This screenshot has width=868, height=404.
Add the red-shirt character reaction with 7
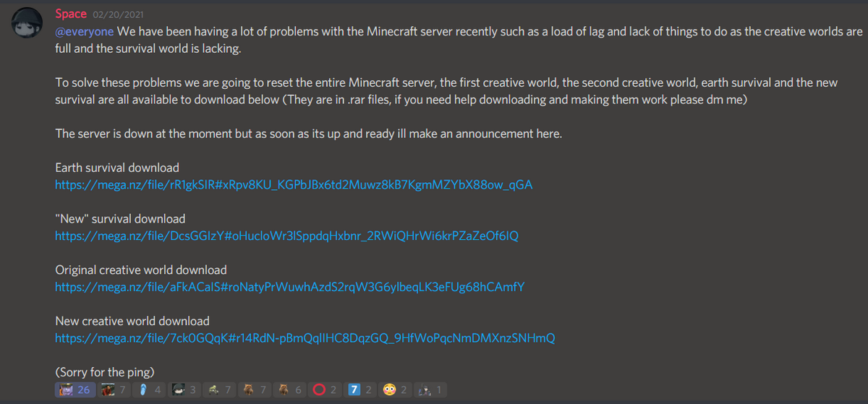[x=114, y=390]
